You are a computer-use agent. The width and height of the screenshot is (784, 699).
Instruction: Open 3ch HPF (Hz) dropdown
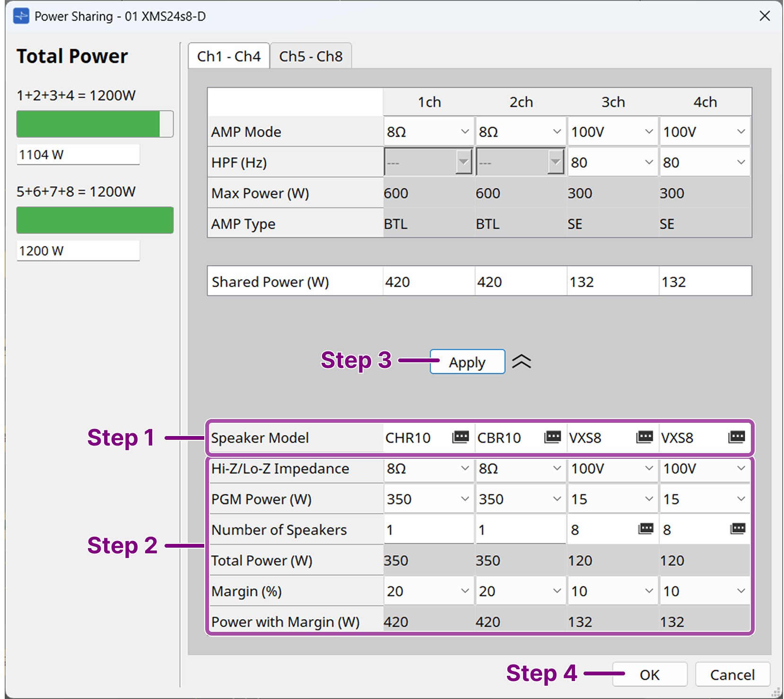point(612,162)
